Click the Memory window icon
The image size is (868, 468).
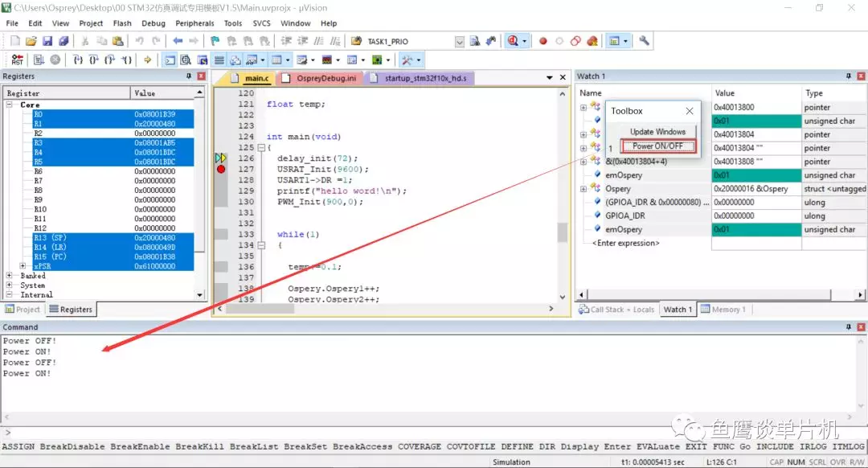(x=276, y=60)
